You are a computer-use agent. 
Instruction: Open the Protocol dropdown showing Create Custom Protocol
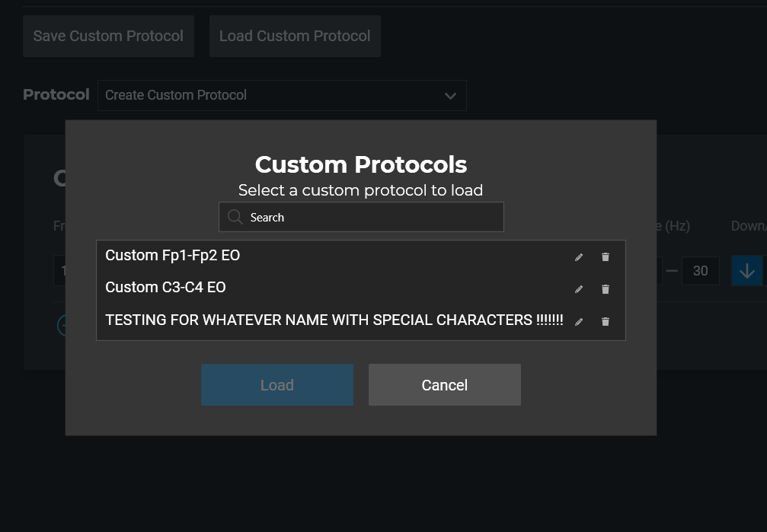pyautogui.click(x=282, y=95)
